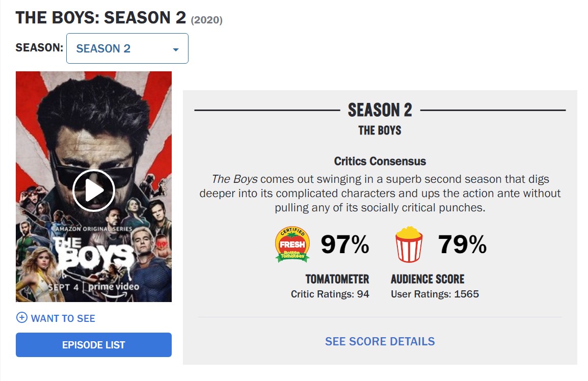Image resolution: width=588 pixels, height=381 pixels.
Task: Click User Ratings: 1565 count
Action: (x=435, y=294)
